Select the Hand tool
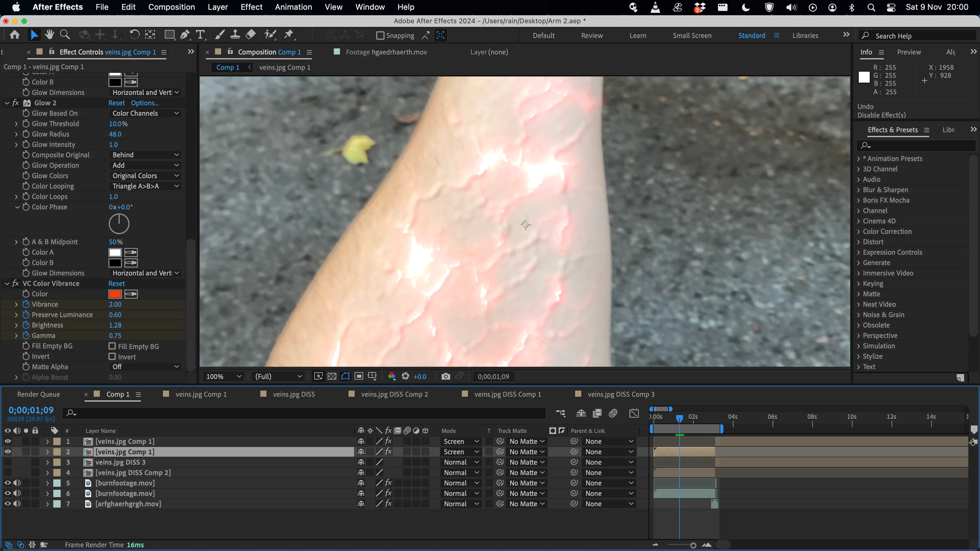The image size is (980, 551). (49, 35)
